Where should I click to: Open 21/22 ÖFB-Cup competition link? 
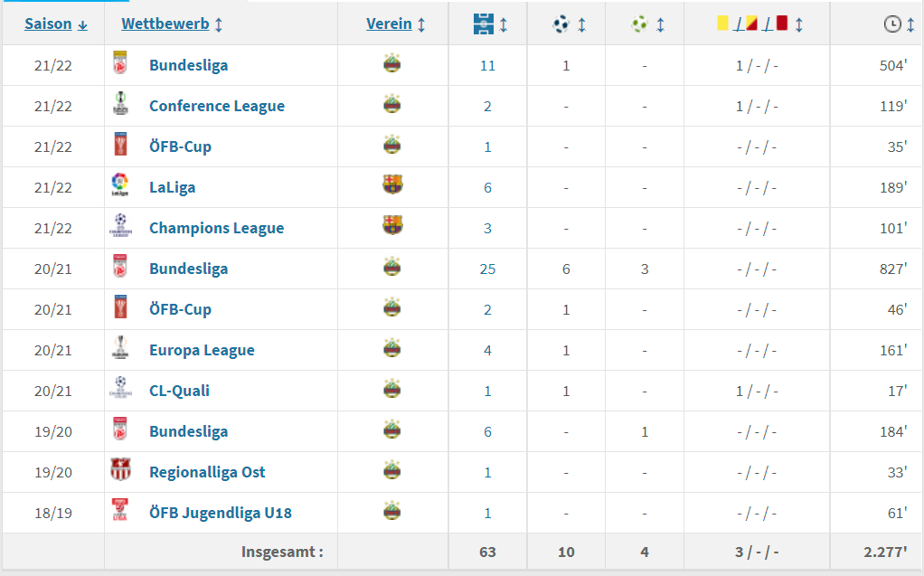pos(180,146)
